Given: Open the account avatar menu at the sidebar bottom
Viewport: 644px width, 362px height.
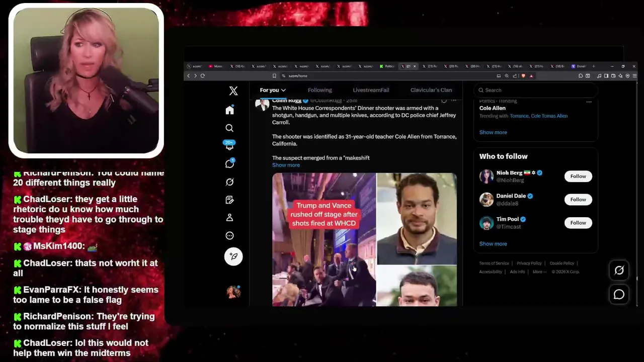Looking at the screenshot, I should 233,292.
